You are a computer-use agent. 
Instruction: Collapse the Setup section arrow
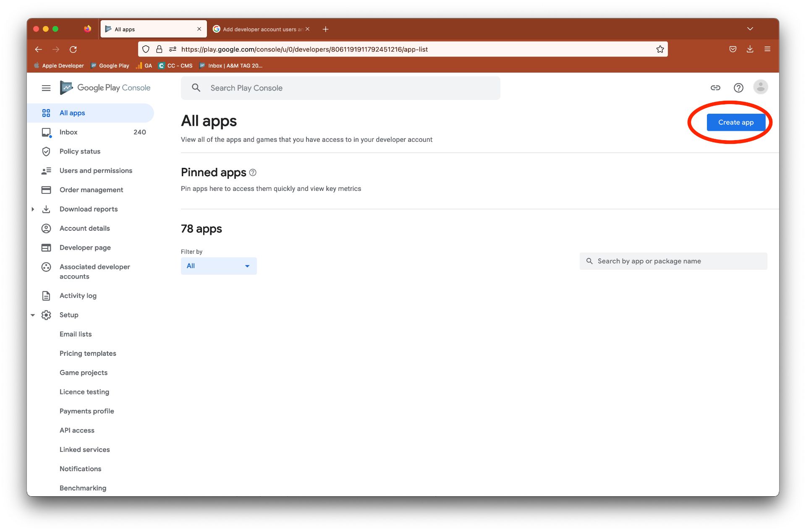(33, 315)
